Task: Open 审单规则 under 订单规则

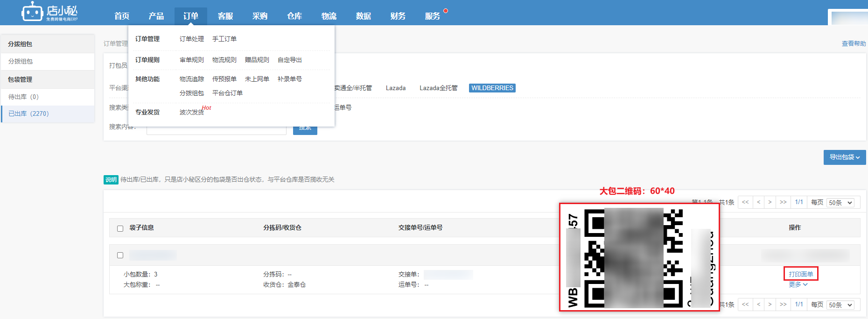Action: pos(192,60)
